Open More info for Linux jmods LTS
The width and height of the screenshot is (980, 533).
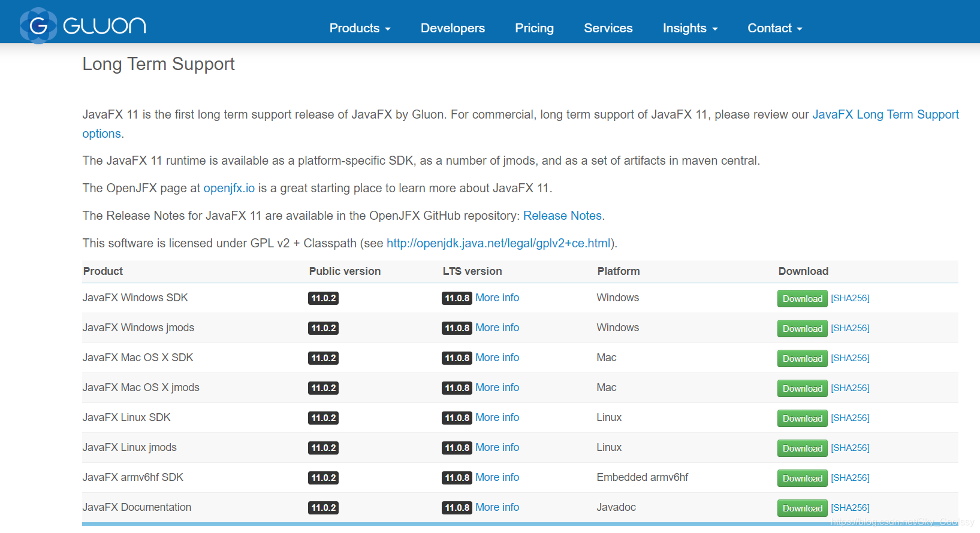coord(497,447)
